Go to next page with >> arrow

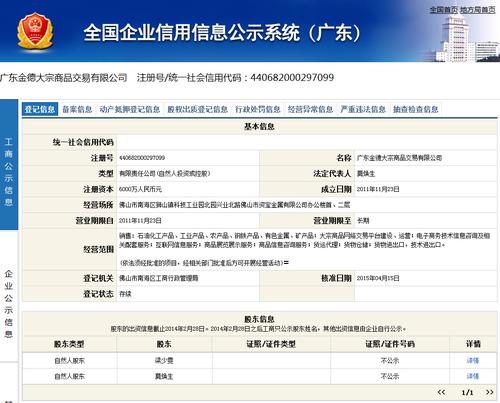point(489,392)
